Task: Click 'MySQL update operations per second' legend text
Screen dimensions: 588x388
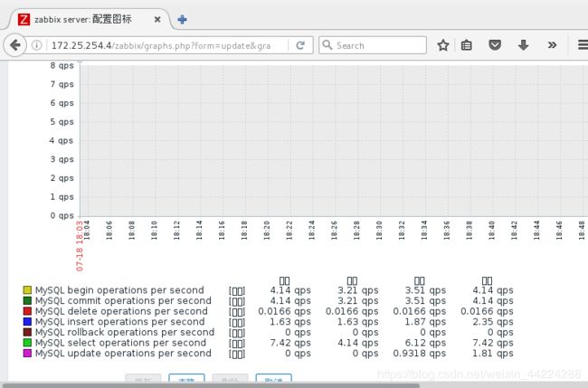Action: point(123,353)
